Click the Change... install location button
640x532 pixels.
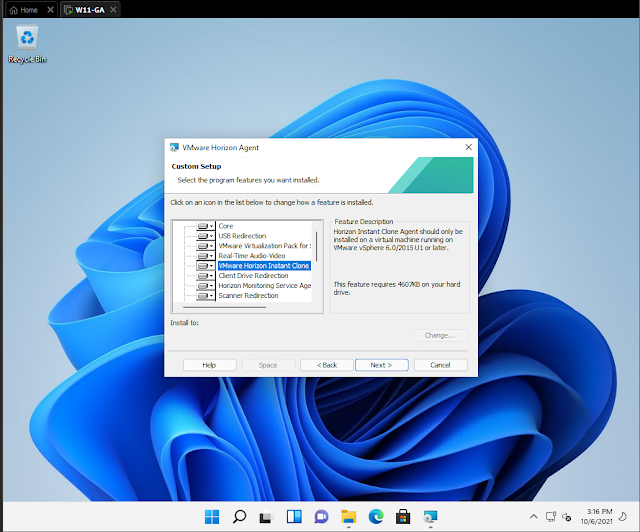click(x=440, y=335)
